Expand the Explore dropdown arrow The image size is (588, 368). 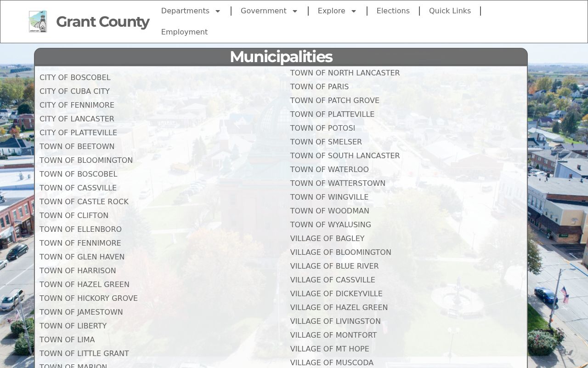tap(354, 11)
